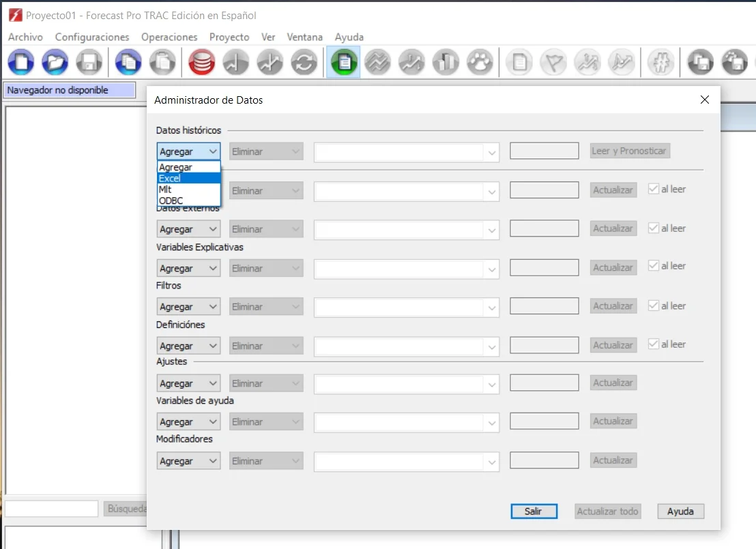Viewport: 756px width, 549px height.
Task: Click the search input field beside Búsqueda
Action: (x=52, y=509)
